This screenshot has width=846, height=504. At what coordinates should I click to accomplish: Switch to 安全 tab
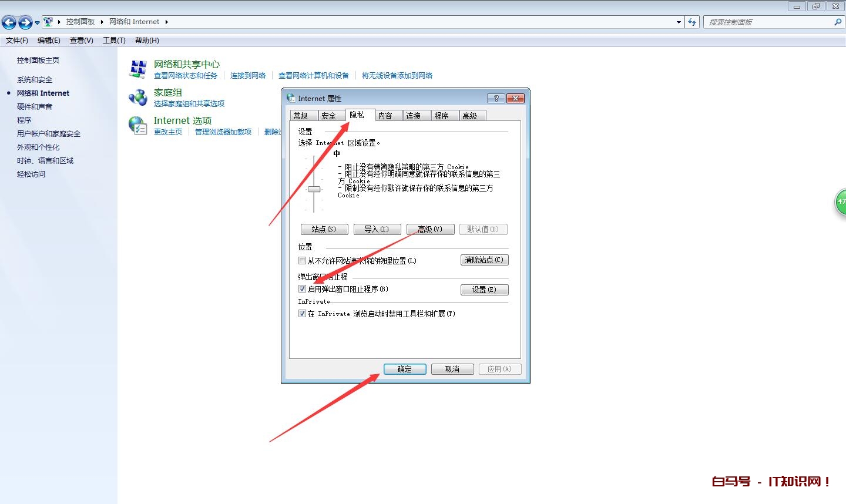(x=332, y=116)
